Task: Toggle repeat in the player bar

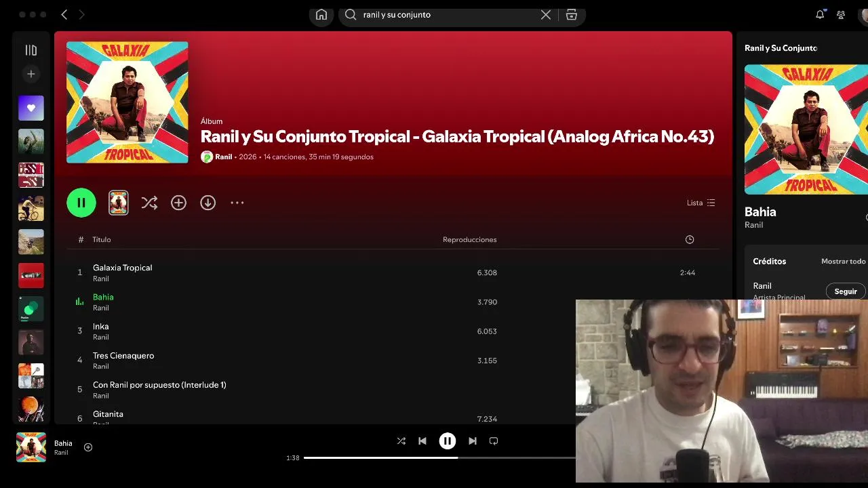Action: (494, 441)
